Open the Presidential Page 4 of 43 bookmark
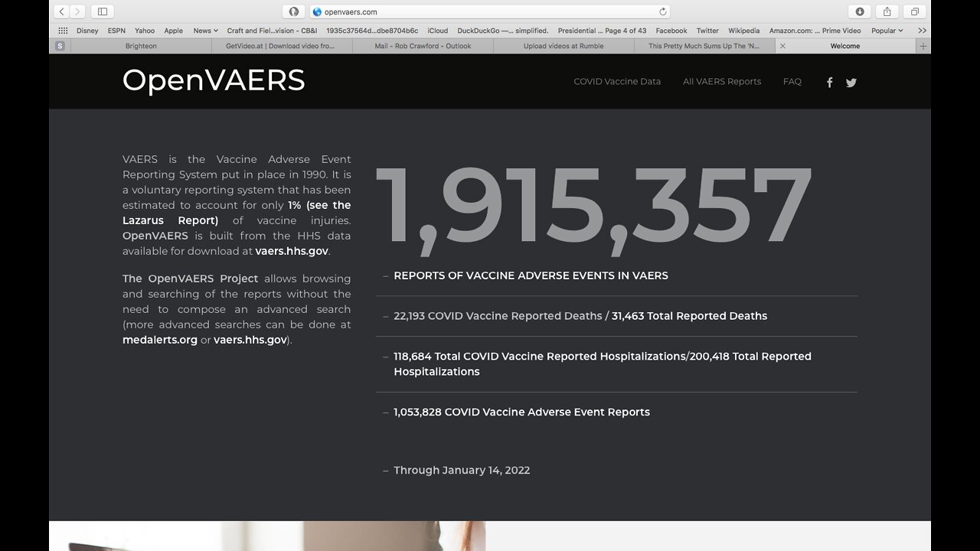This screenshot has width=980, height=551. pyautogui.click(x=602, y=31)
